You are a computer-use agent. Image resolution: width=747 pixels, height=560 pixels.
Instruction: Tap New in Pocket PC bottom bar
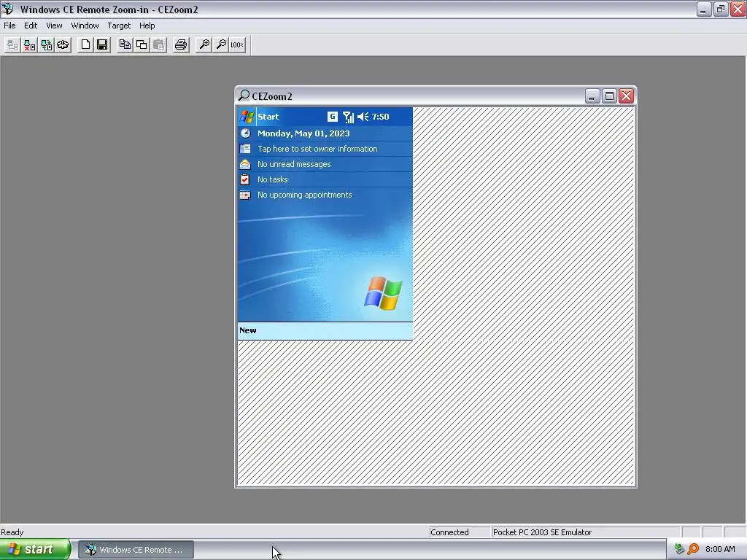(x=248, y=330)
